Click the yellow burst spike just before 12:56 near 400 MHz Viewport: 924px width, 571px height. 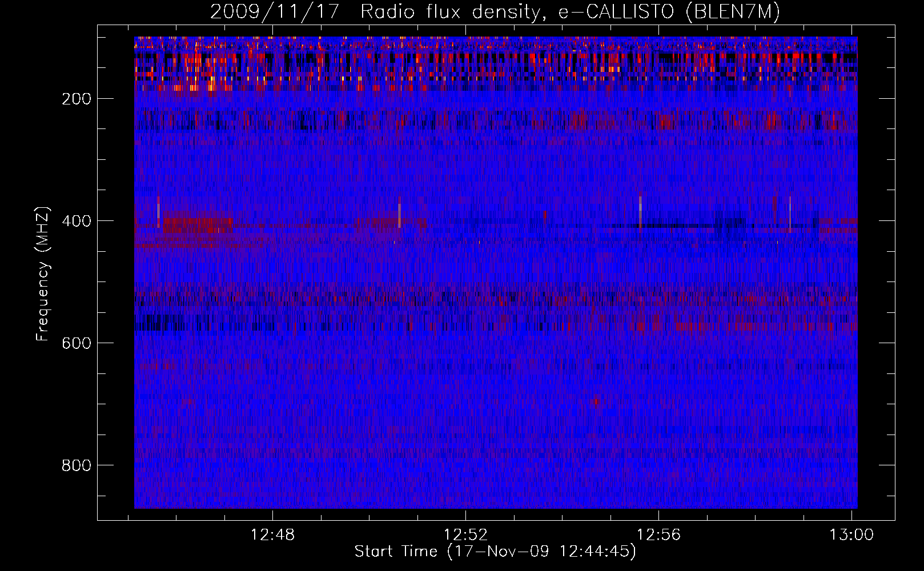[641, 211]
